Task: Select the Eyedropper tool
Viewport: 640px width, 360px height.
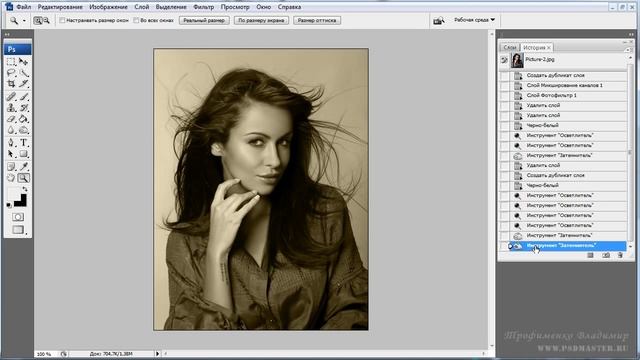Action: (x=24, y=167)
